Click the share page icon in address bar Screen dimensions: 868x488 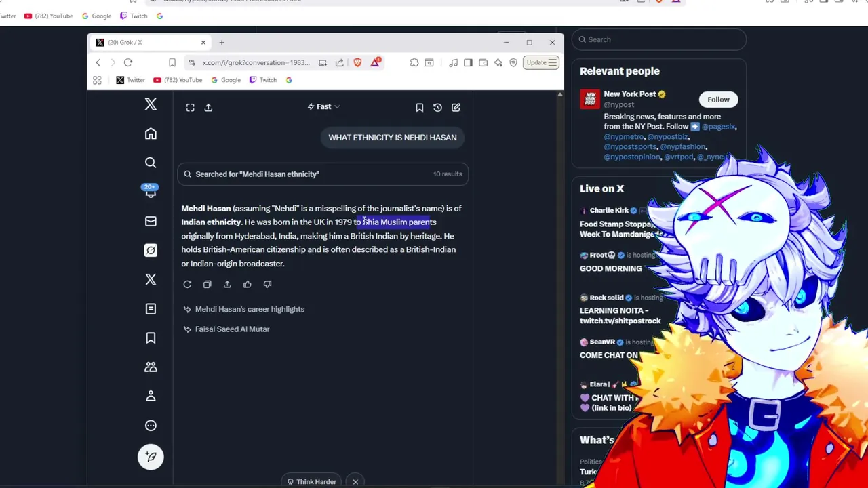point(339,62)
